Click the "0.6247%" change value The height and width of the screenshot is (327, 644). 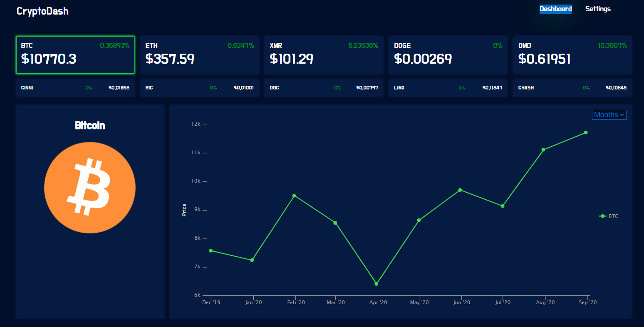241,45
